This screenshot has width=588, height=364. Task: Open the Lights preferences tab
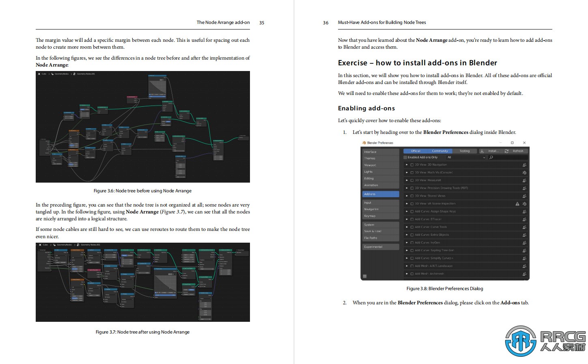[381, 172]
